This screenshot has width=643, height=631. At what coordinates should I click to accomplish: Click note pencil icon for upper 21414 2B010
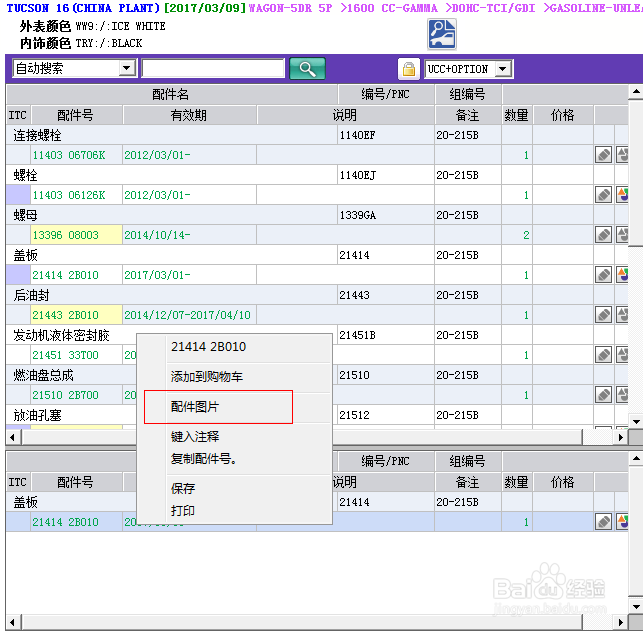tap(603, 275)
